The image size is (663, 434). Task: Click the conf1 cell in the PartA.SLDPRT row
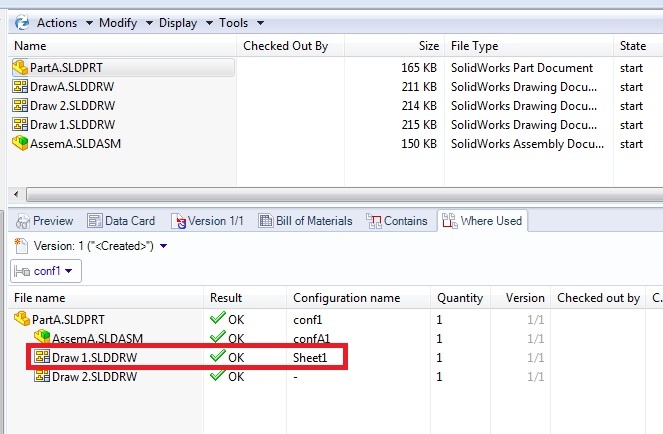click(x=308, y=319)
